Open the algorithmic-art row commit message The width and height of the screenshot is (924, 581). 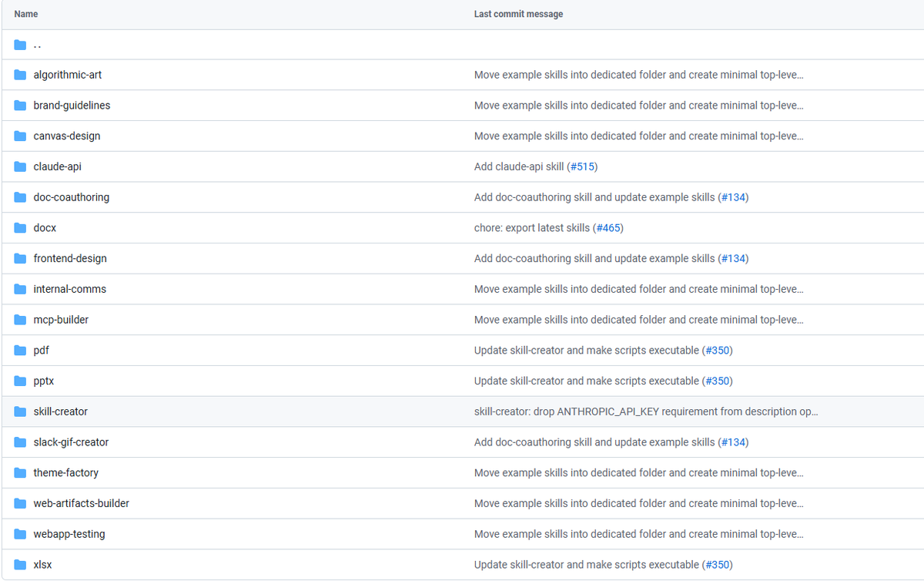[x=638, y=75]
